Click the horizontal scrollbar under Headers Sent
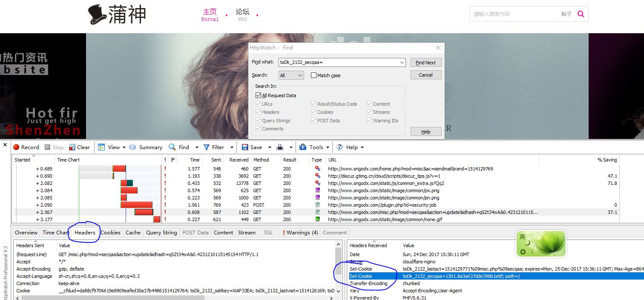The width and height of the screenshot is (644, 300). click(170, 297)
